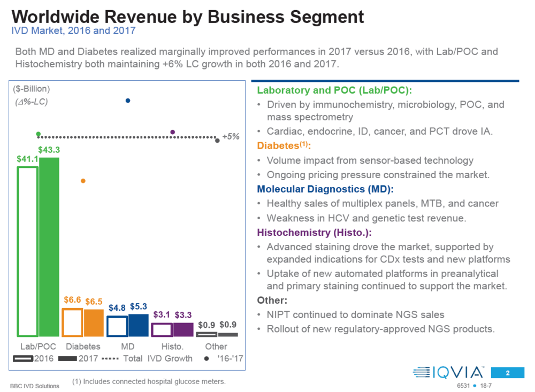
Task: Select the bullet 'Ongoing pricing pressure constrained the market.'
Action: click(378, 175)
